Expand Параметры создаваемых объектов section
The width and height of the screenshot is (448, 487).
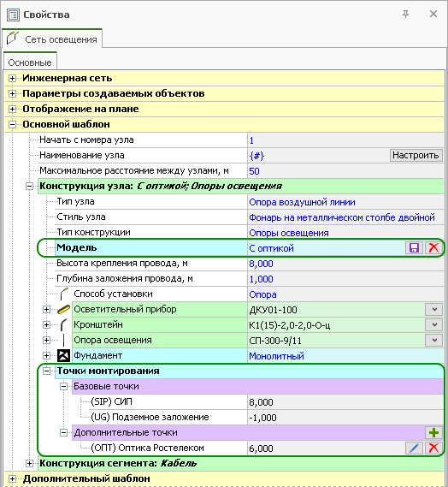[x=12, y=93]
